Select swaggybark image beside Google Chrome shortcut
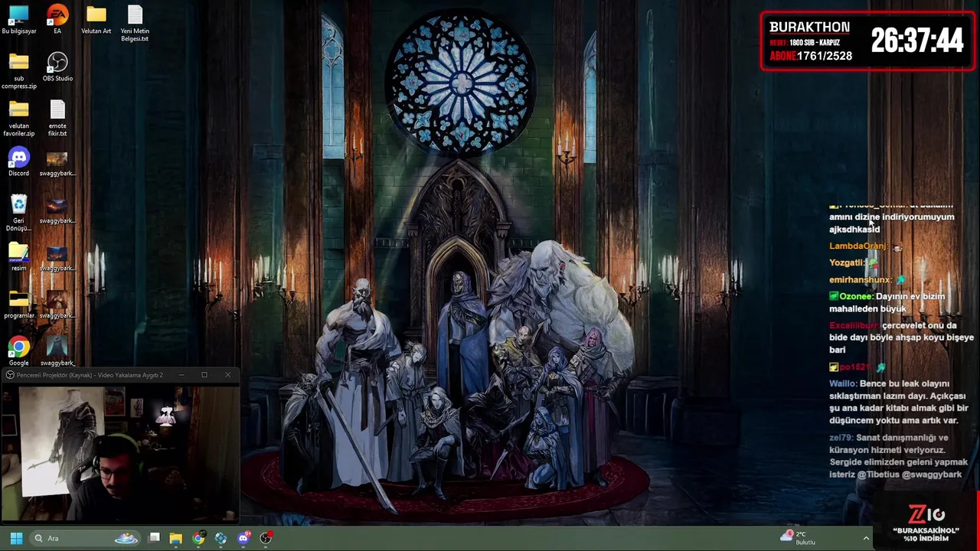 pos(57,352)
